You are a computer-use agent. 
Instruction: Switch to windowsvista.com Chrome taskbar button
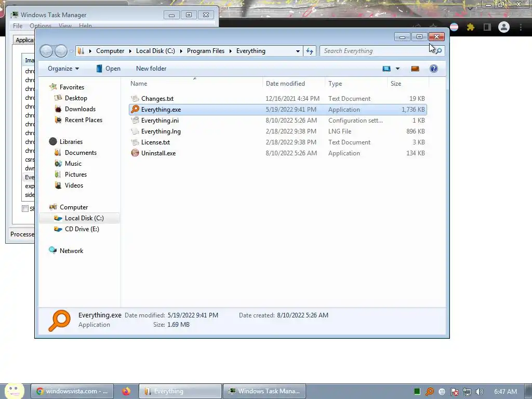pyautogui.click(x=72, y=391)
